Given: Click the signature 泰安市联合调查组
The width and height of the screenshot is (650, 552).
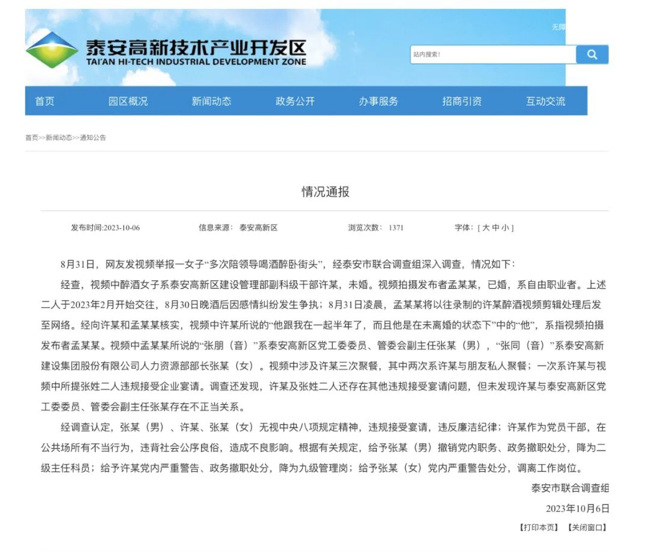Looking at the screenshot, I should pyautogui.click(x=570, y=488).
